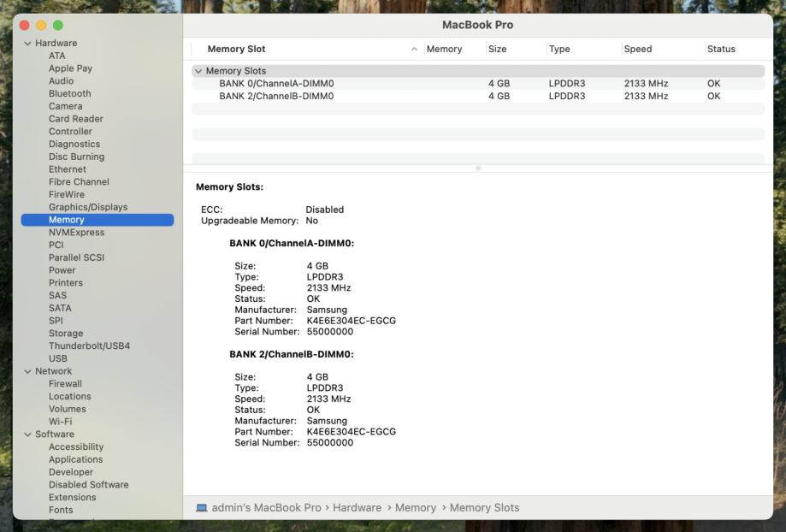Select the BANK 2/ChannelB-DIMM0 table row
The image size is (786, 532).
tap(276, 97)
